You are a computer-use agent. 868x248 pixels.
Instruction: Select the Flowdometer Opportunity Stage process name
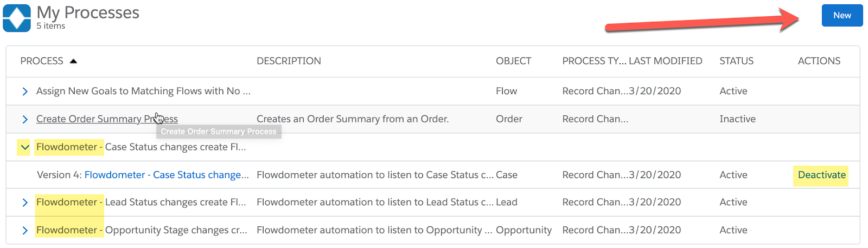[142, 230]
